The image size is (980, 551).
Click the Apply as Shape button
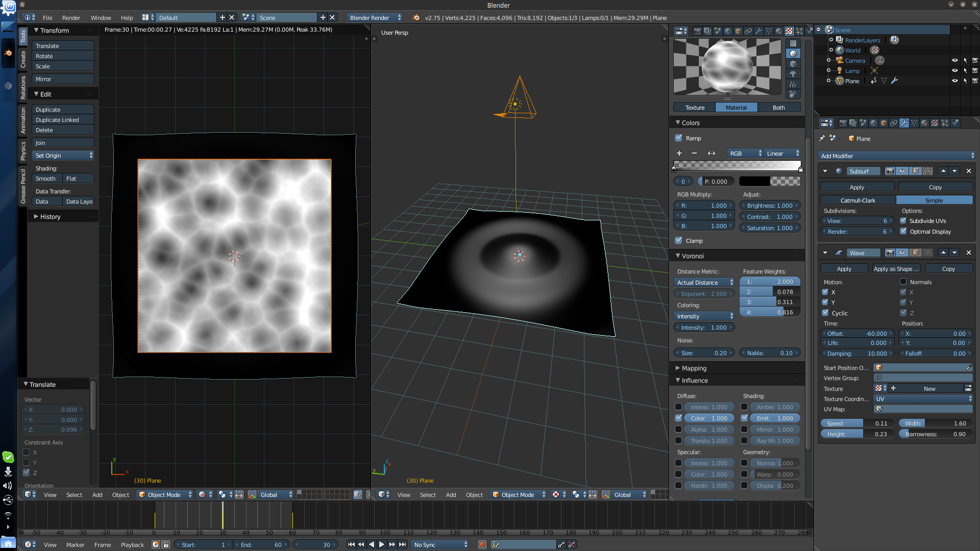(896, 268)
